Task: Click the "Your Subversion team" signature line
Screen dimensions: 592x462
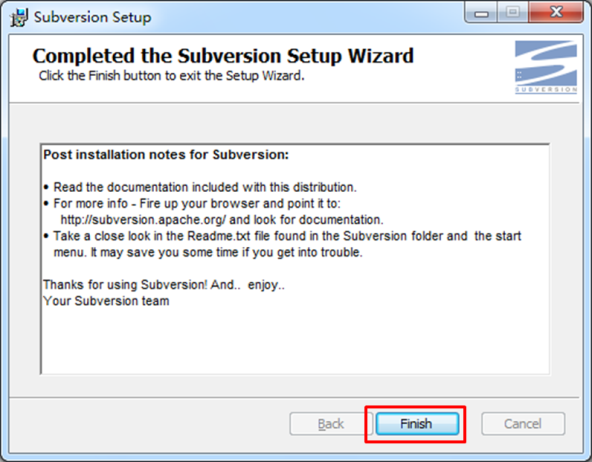Action: click(x=106, y=301)
